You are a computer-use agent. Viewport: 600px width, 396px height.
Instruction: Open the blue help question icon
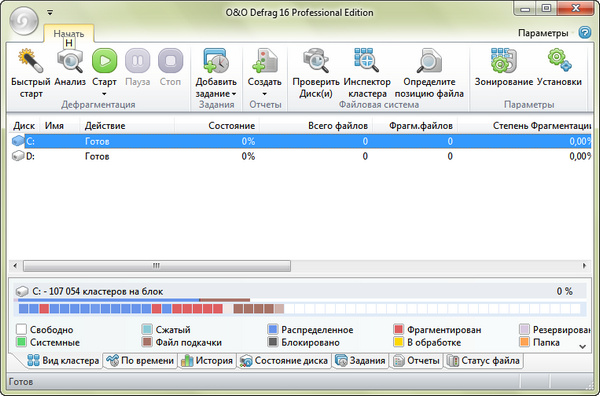[x=584, y=33]
